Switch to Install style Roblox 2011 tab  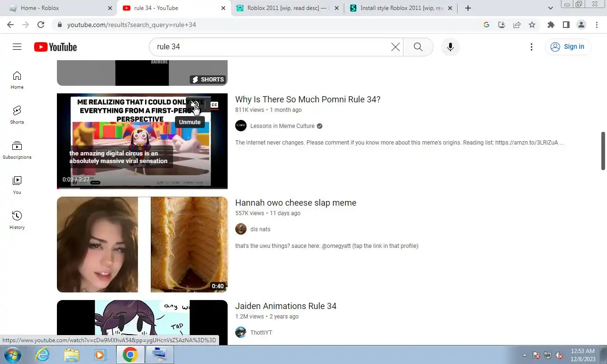[x=401, y=8]
